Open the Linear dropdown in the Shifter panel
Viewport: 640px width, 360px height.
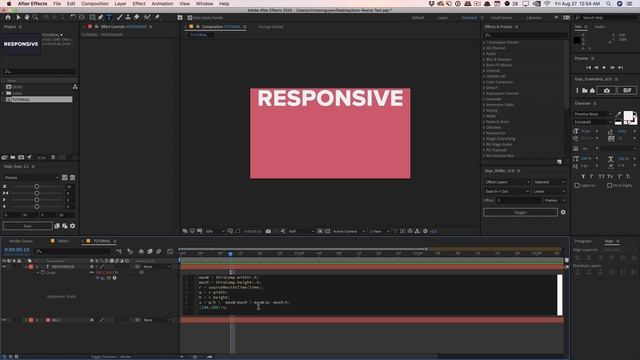[x=549, y=191]
